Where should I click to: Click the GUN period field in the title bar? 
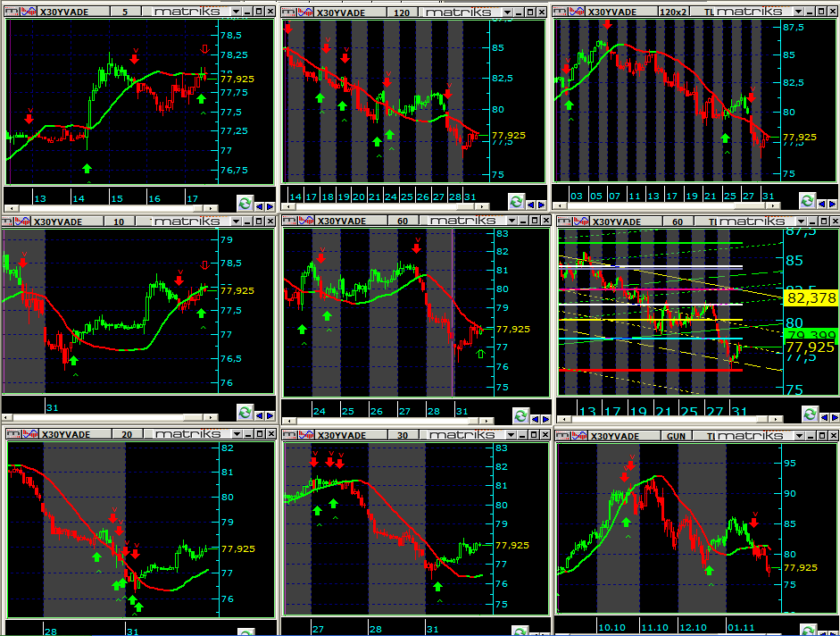pos(676,435)
